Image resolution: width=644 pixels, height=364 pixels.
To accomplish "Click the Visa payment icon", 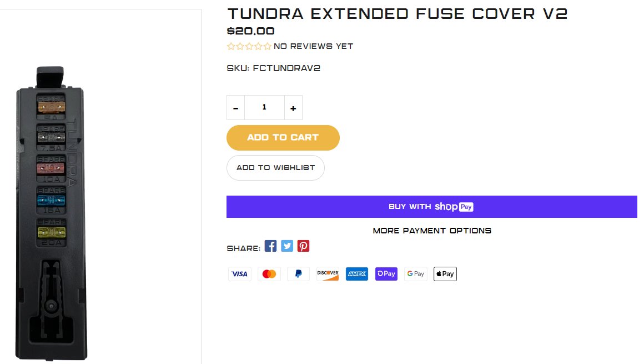I will [x=239, y=274].
